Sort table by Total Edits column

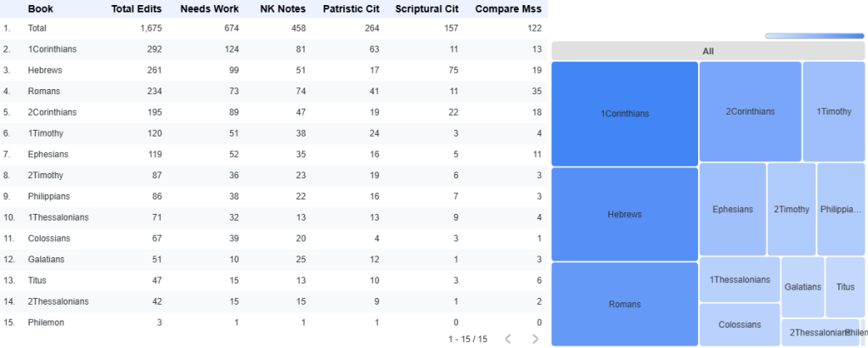pyautogui.click(x=136, y=8)
